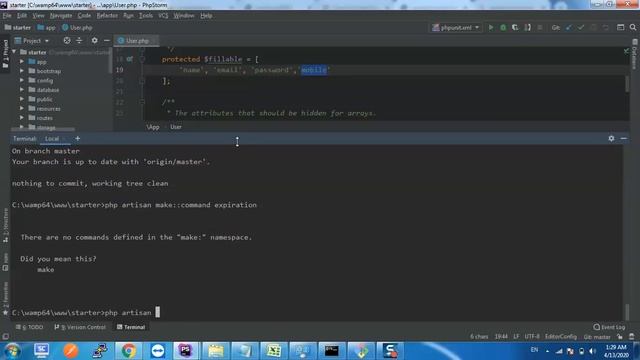The image size is (640, 360).
Task: Expand the config folder
Action: [22, 80]
